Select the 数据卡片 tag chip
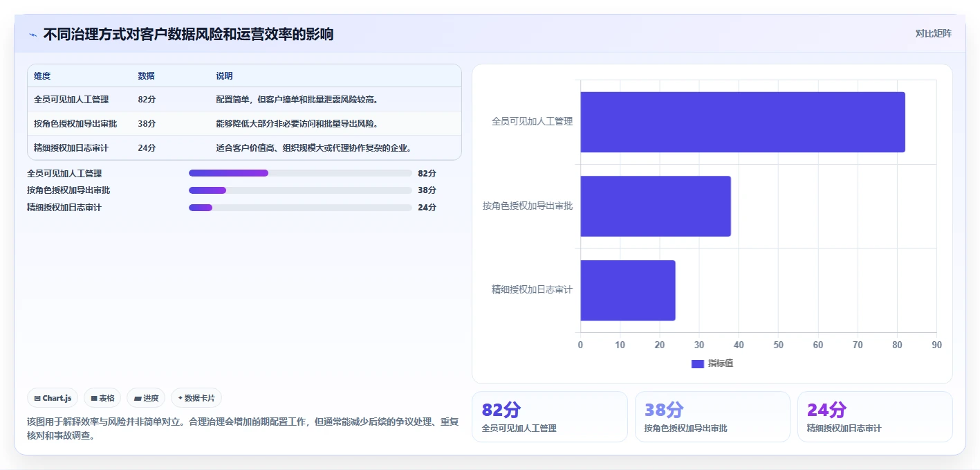The image size is (980, 470). [x=196, y=398]
